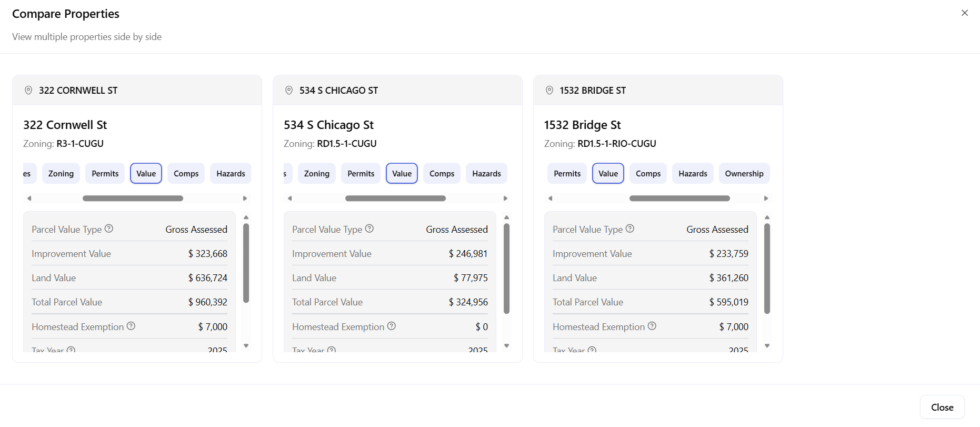This screenshot has height=427, width=980.
Task: Click the down scroll arrow in Bridge value panel
Action: click(767, 346)
